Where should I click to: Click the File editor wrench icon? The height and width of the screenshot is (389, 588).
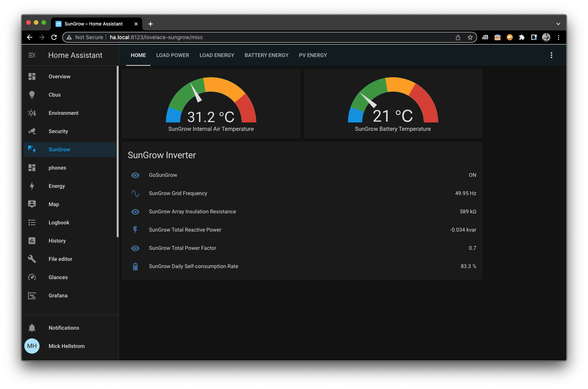[x=32, y=259]
